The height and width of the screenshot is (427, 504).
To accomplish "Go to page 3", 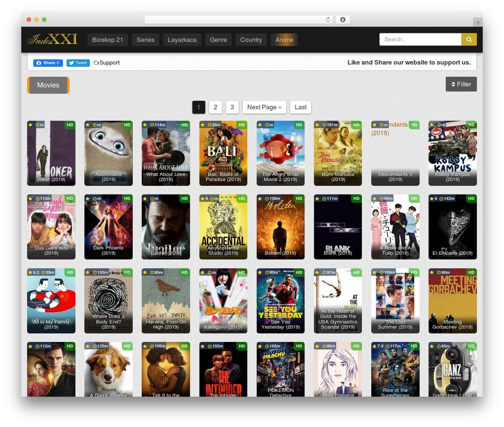I will pos(232,107).
